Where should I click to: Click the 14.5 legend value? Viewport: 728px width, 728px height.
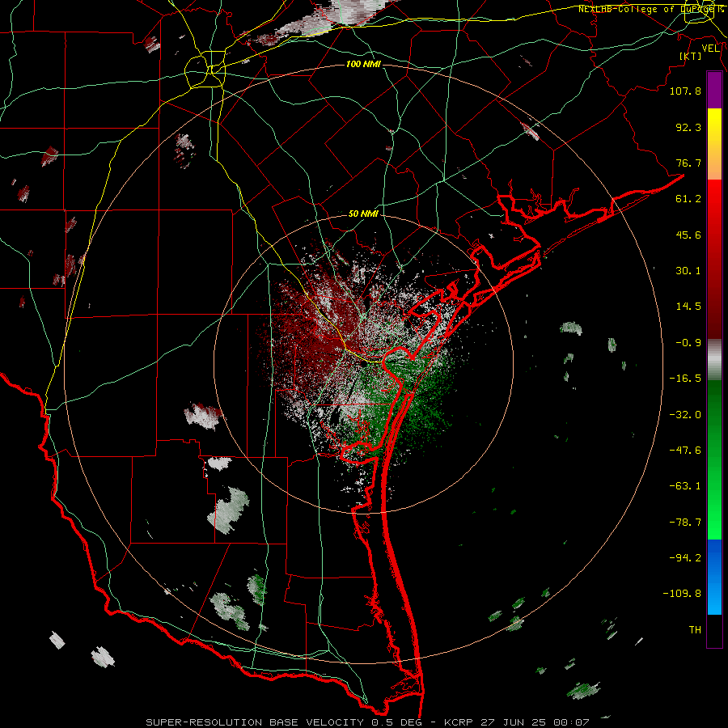coord(688,307)
